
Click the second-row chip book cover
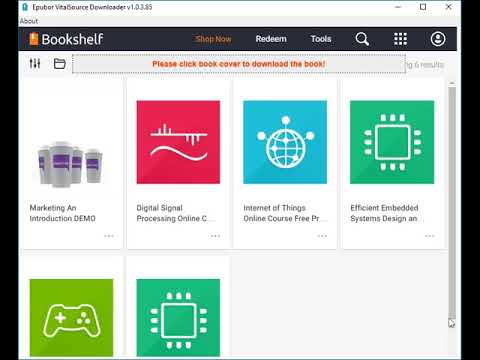pos(178,318)
